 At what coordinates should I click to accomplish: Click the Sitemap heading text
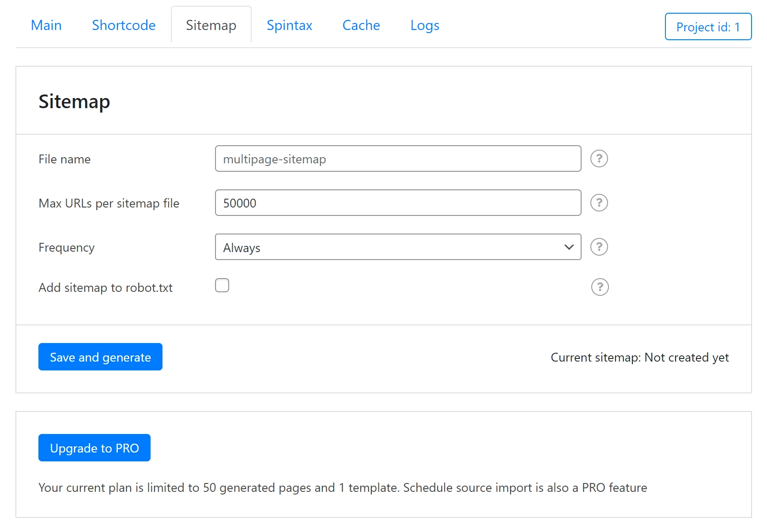74,102
